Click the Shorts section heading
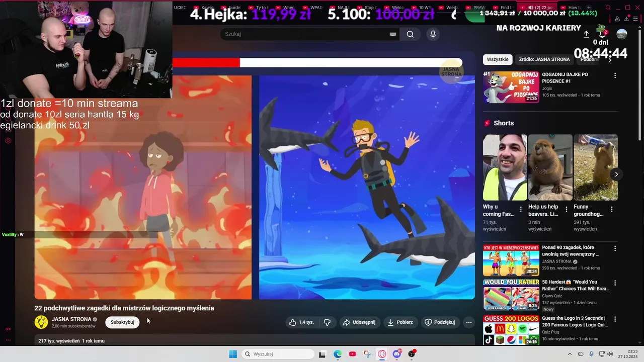The width and height of the screenshot is (644, 362). [x=504, y=123]
